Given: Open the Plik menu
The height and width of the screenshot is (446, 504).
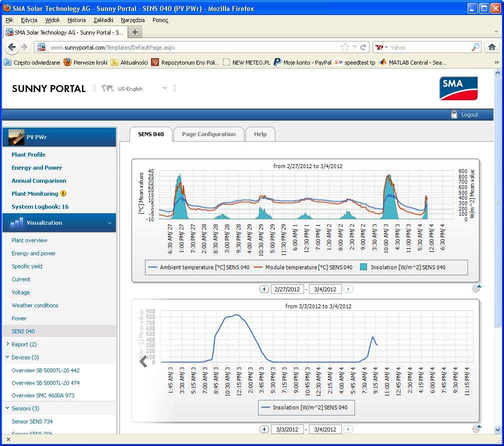Looking at the screenshot, I should pyautogui.click(x=9, y=20).
